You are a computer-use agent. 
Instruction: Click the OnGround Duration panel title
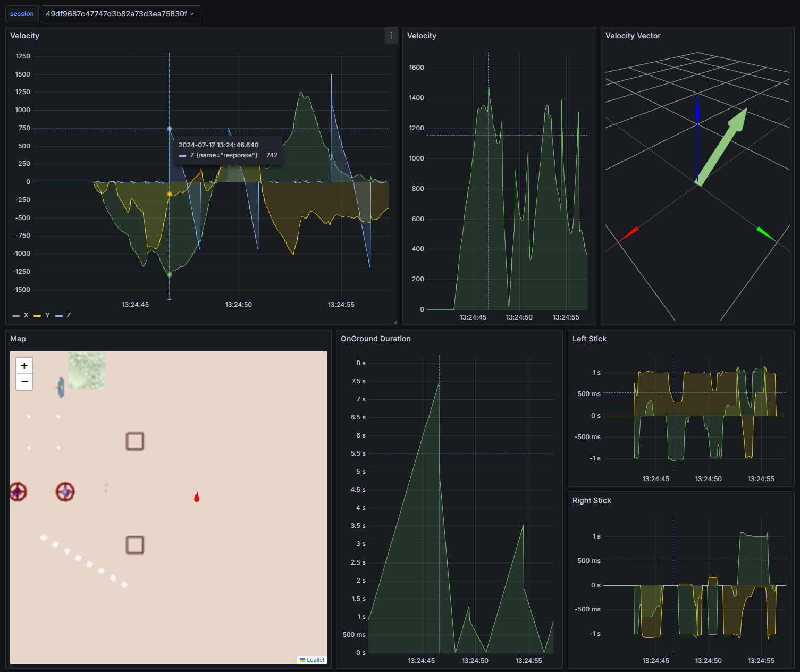coord(376,339)
